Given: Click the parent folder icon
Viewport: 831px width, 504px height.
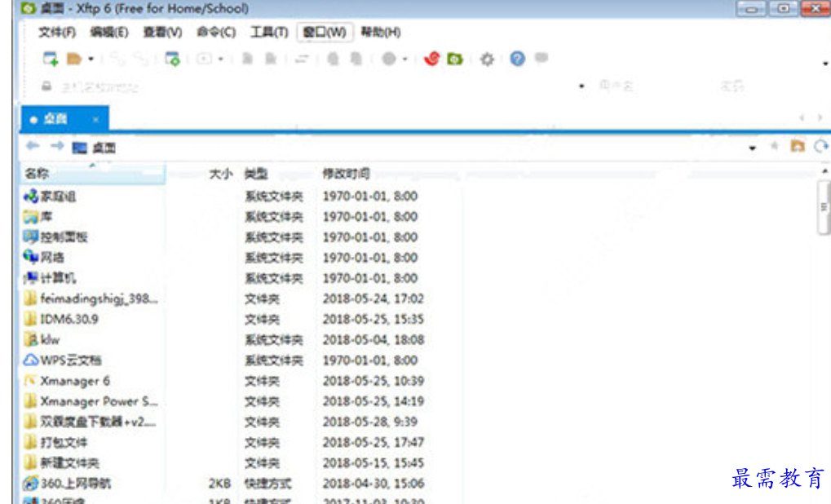Looking at the screenshot, I should pos(797,146).
